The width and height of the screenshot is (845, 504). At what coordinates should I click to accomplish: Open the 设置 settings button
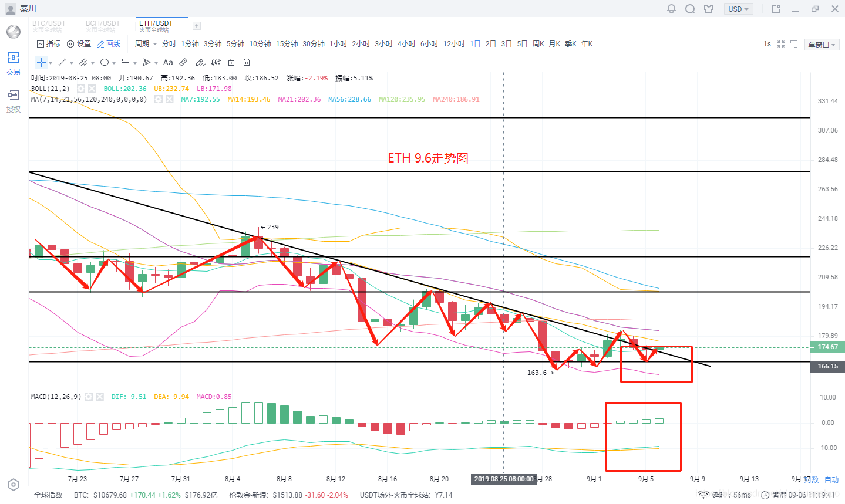click(x=79, y=44)
